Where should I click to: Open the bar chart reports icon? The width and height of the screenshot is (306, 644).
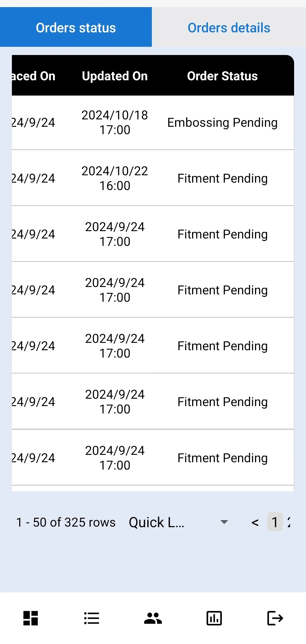click(214, 618)
